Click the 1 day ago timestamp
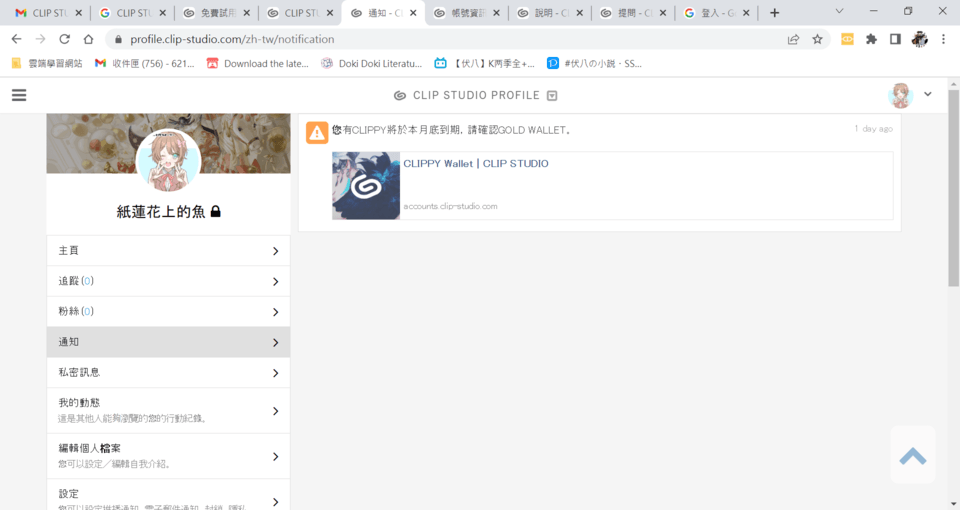 [874, 129]
